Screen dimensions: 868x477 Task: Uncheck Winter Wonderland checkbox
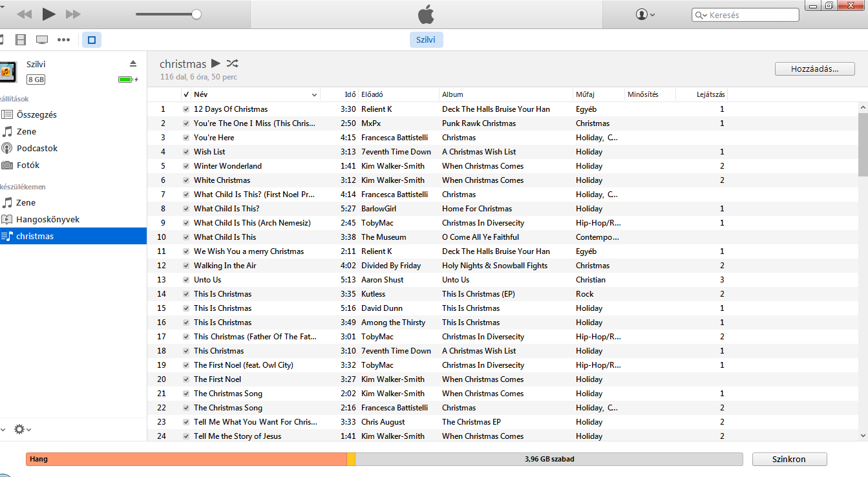[186, 166]
